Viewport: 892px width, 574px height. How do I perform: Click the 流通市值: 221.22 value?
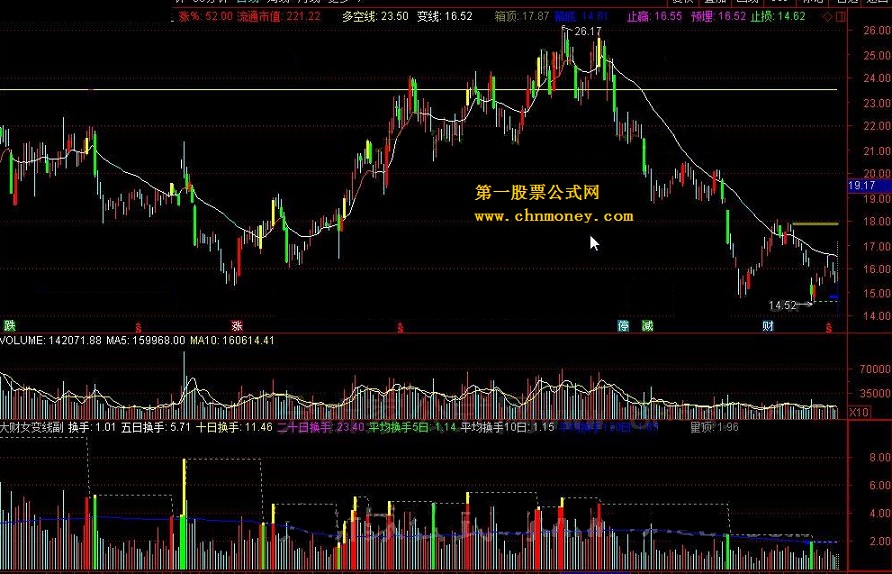coord(279,16)
